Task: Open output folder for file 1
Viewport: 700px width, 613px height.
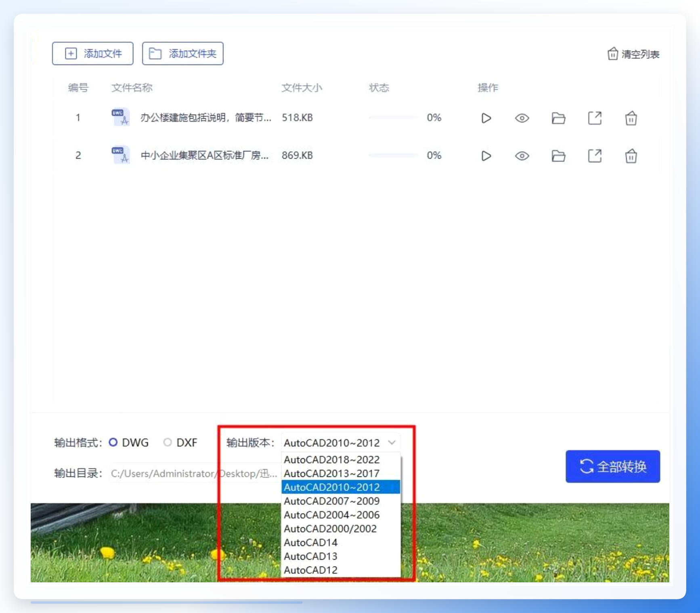Action: [x=558, y=118]
